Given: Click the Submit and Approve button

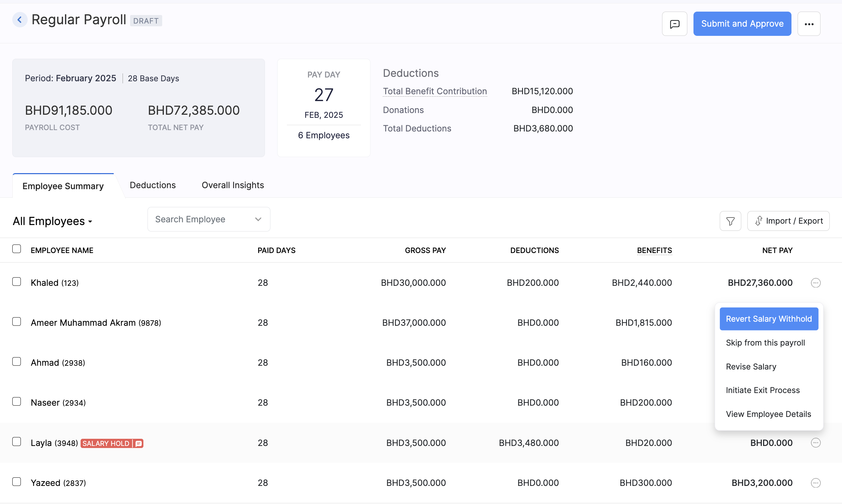Looking at the screenshot, I should (x=742, y=24).
